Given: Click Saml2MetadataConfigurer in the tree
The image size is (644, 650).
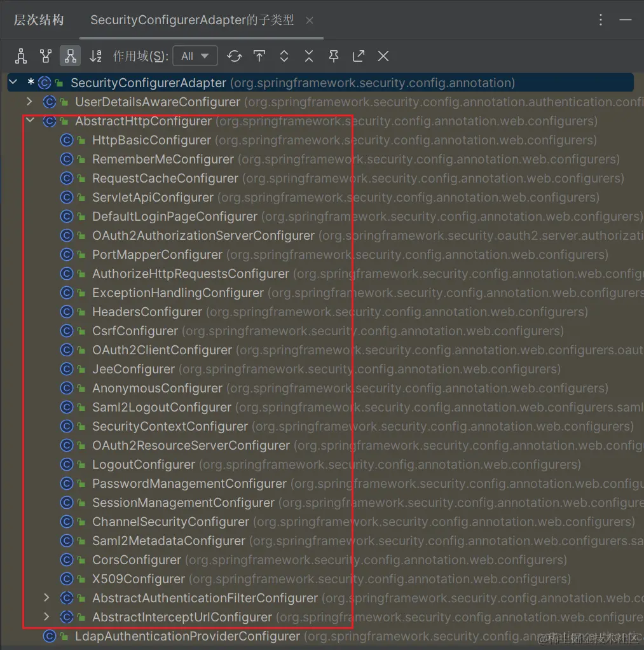Looking at the screenshot, I should point(168,541).
